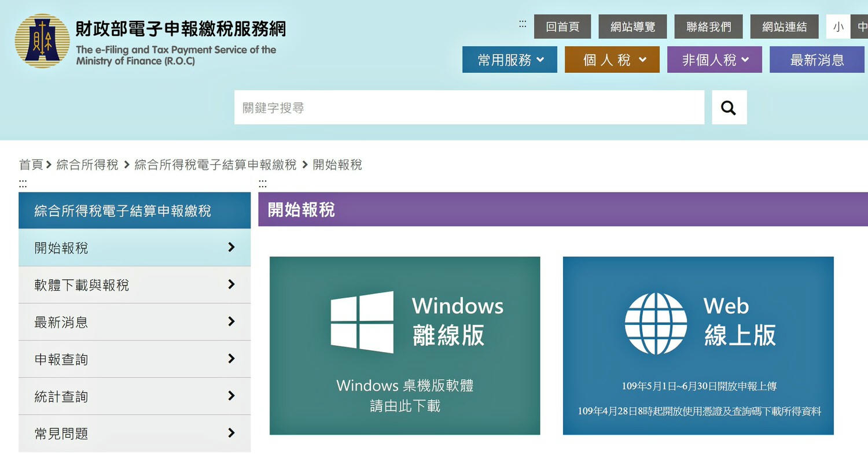Image resolution: width=868 pixels, height=470 pixels.
Task: Click the 109年5月1日~6月30日開放申報上傳 notice
Action: coord(699,386)
